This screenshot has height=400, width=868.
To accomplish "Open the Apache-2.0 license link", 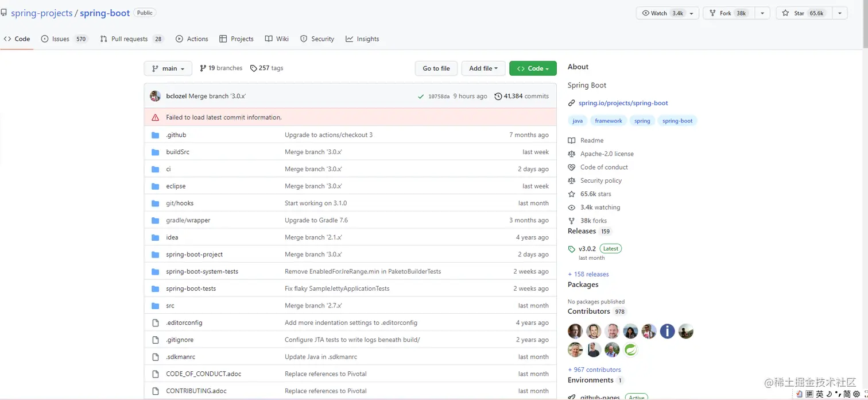I will coord(600,154).
